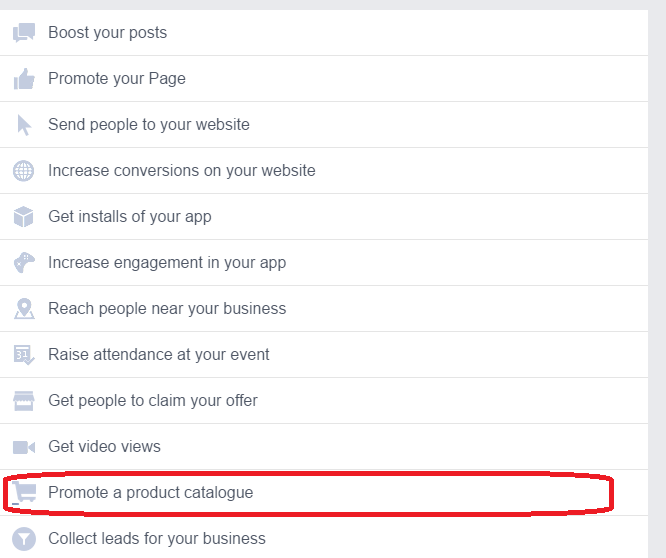Select "Collect leads for your business" text

pos(156,539)
